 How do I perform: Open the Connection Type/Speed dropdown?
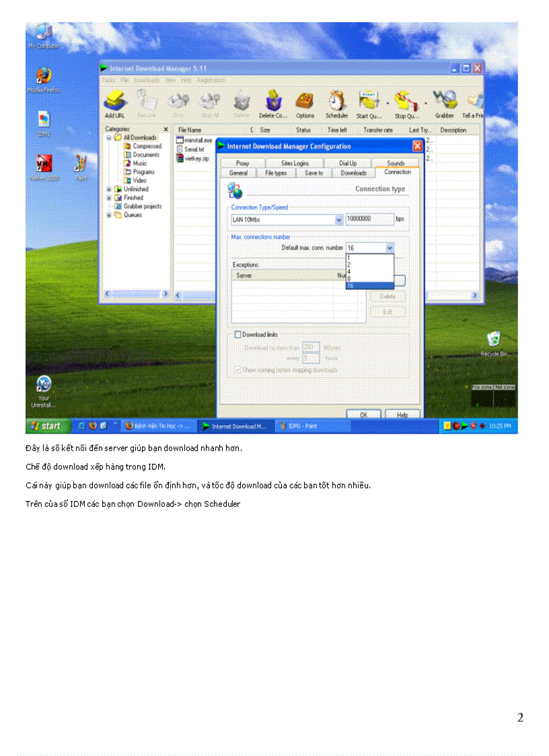tap(338, 220)
